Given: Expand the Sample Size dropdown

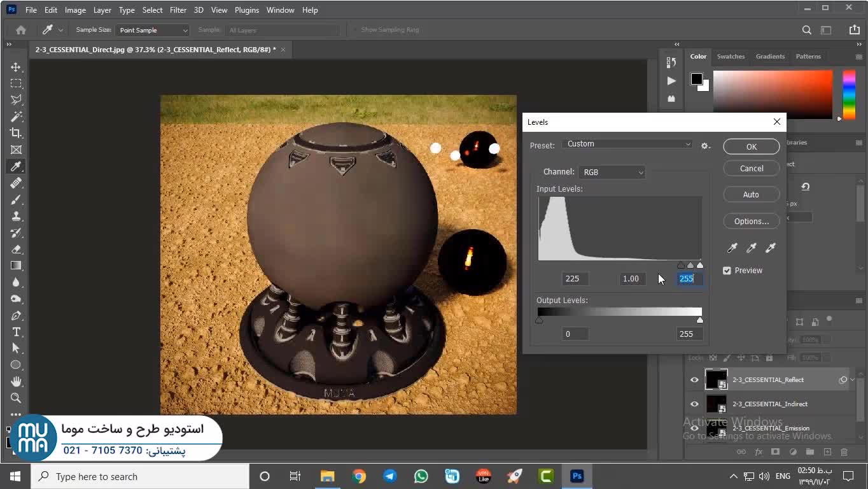Looking at the screenshot, I should pyautogui.click(x=153, y=30).
